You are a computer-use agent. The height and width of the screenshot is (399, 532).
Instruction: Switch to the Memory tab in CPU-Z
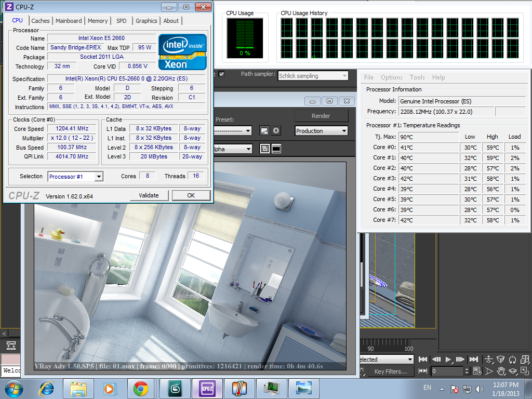[98, 21]
